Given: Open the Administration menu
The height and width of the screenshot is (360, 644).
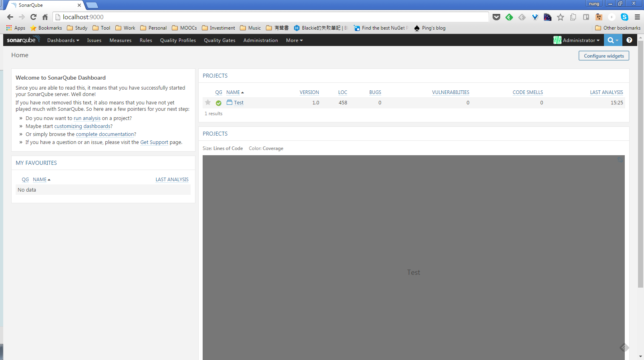Looking at the screenshot, I should tap(261, 40).
